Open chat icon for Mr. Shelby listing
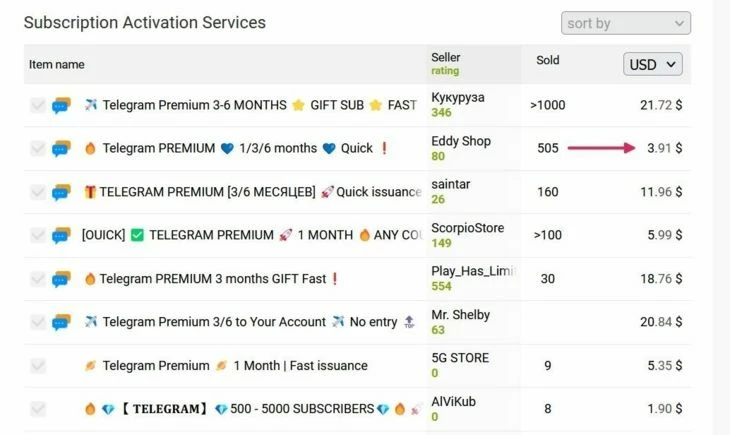The height and width of the screenshot is (435, 730). (x=61, y=322)
